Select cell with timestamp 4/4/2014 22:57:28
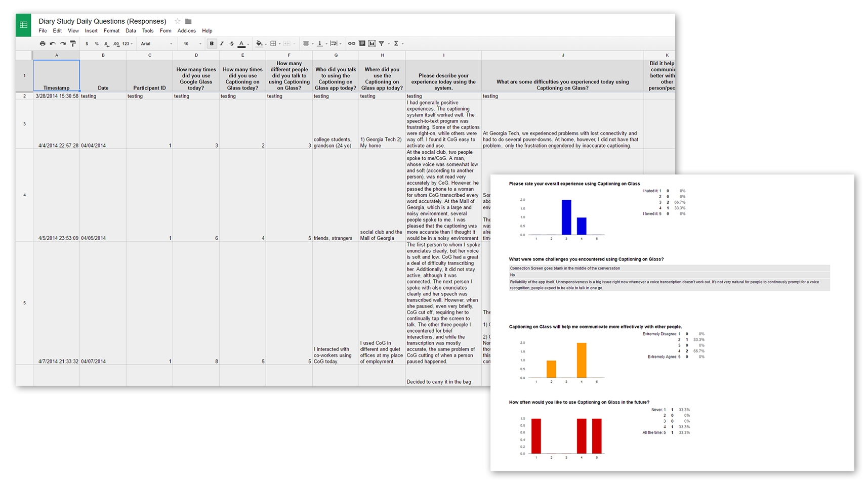 56,124
